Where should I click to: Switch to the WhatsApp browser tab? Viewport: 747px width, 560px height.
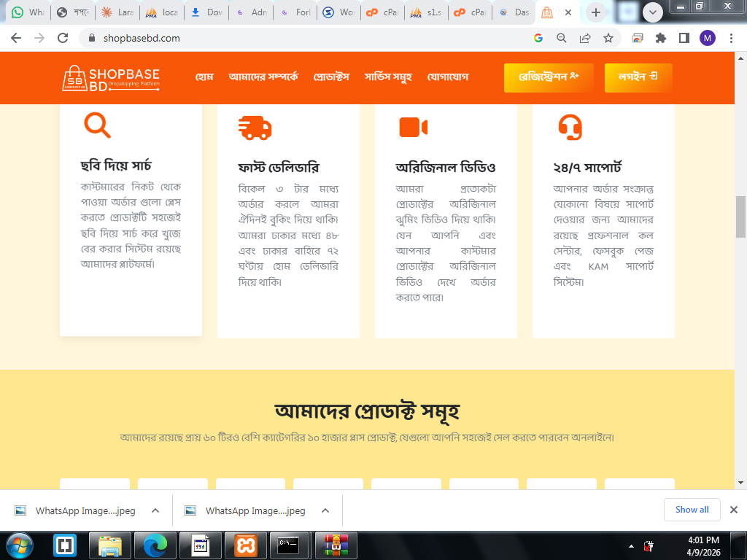(28, 12)
